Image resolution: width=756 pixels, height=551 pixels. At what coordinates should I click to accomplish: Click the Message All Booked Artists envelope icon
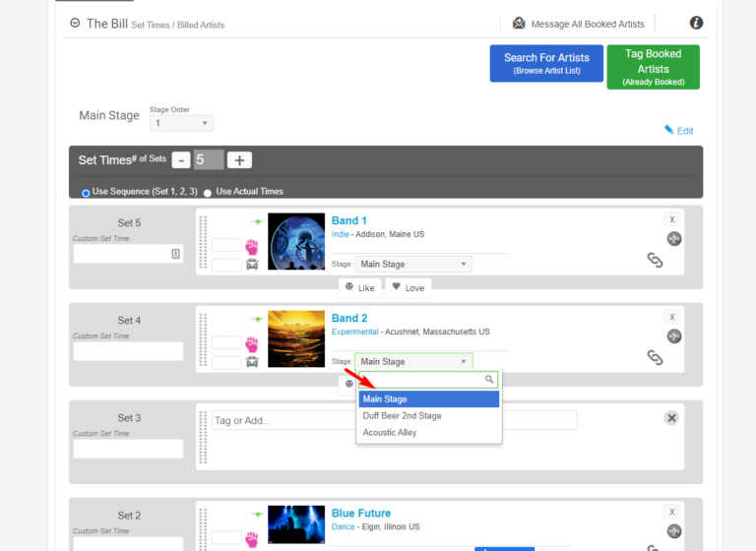click(519, 23)
